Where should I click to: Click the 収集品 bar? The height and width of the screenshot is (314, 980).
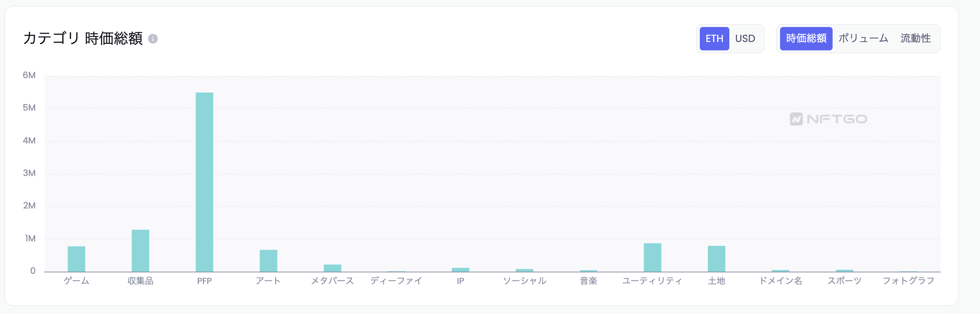140,250
